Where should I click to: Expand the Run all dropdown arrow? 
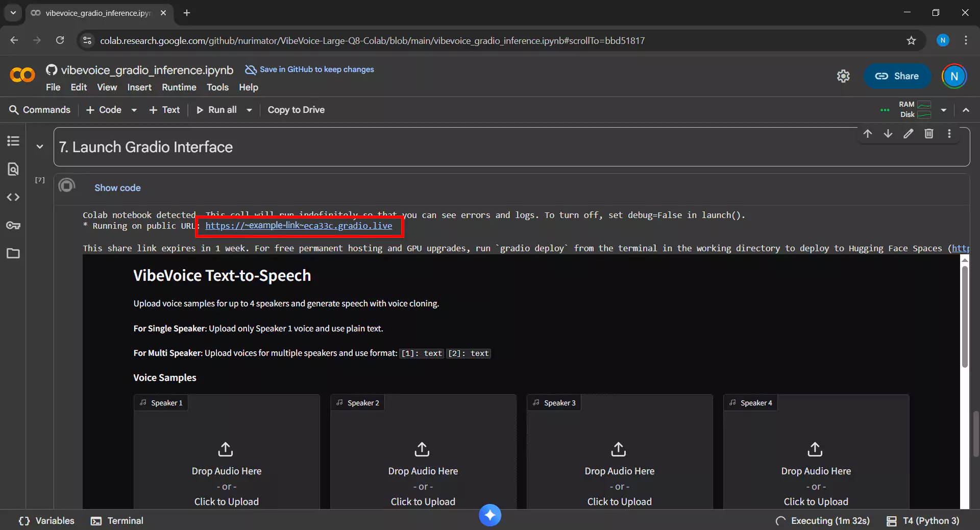249,110
